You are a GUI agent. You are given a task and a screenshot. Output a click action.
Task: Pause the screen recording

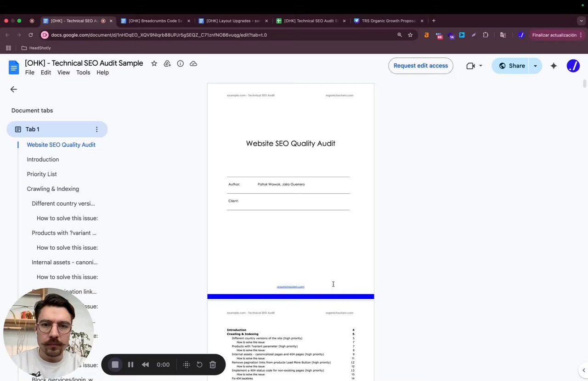click(x=130, y=364)
